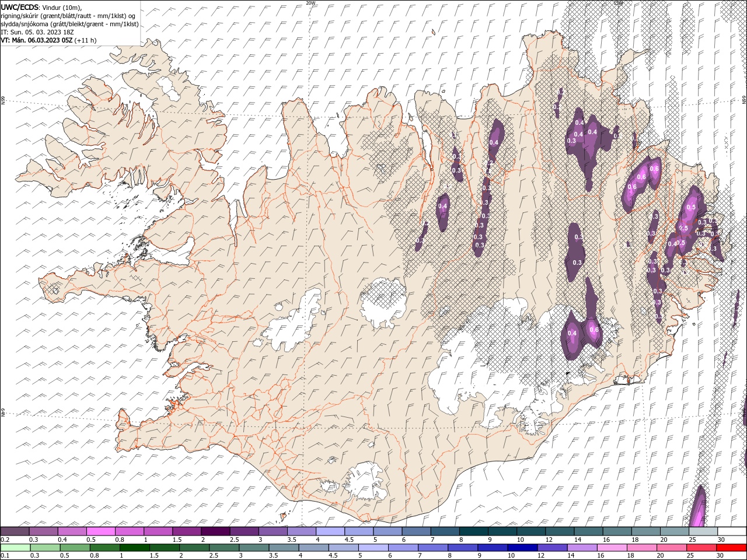This screenshot has width=747, height=560.
Task: Click lower legend violet swatch between 14 and 16
Action: [x=582, y=548]
